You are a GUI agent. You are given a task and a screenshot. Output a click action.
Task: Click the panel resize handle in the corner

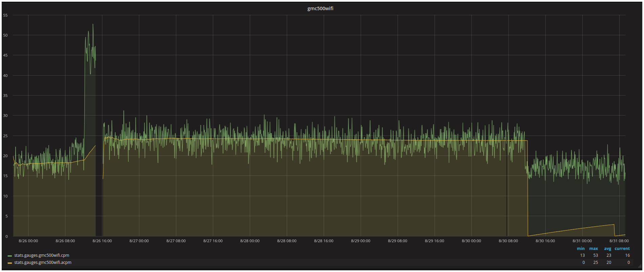click(x=640, y=267)
